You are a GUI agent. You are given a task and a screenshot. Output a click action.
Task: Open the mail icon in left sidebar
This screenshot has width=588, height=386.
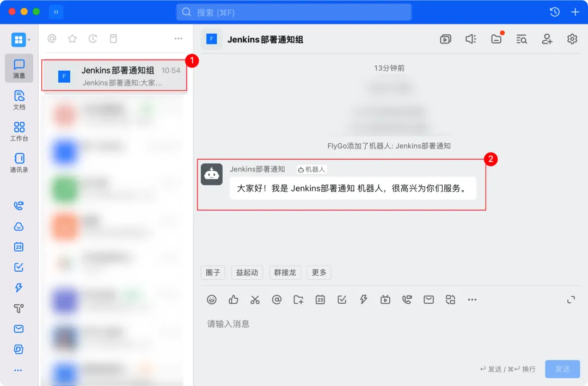pyautogui.click(x=19, y=329)
